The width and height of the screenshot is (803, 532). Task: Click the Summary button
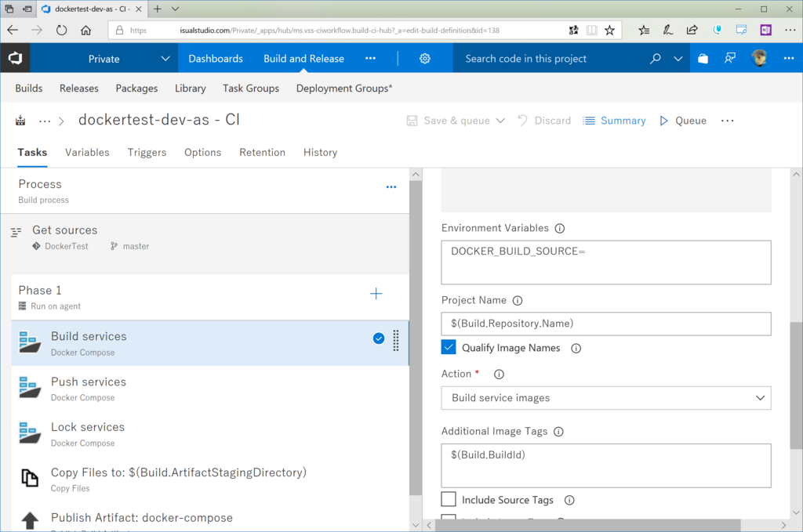pos(615,121)
